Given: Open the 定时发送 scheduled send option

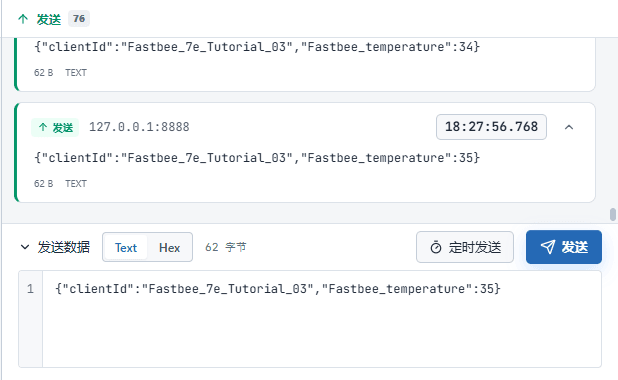Looking at the screenshot, I should (x=465, y=247).
